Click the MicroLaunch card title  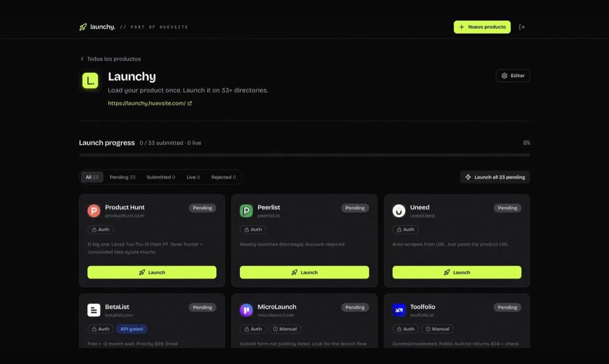(277, 307)
